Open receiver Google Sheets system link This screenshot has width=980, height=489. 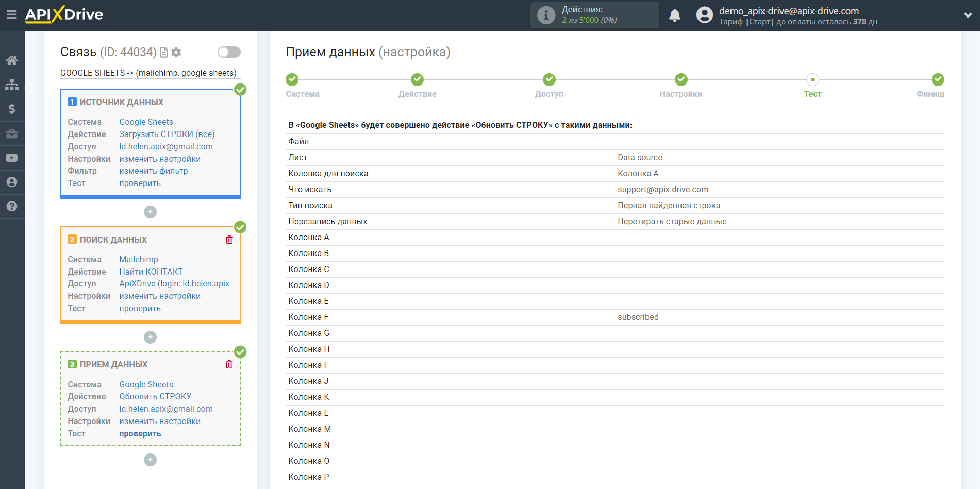click(x=146, y=384)
